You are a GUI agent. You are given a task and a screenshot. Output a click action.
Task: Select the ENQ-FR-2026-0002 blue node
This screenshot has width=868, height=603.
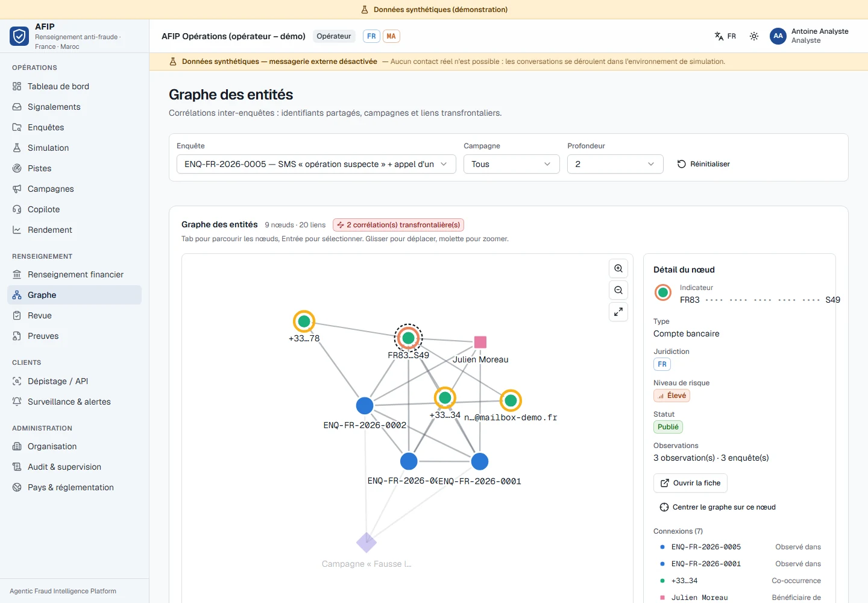(365, 406)
